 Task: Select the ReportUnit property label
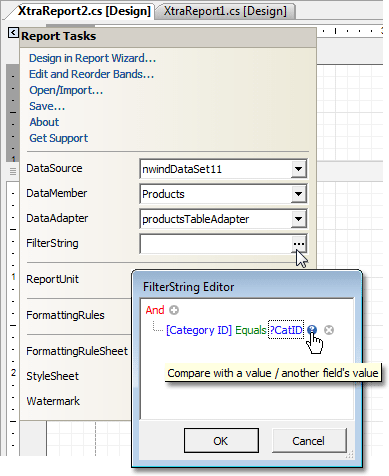point(53,279)
